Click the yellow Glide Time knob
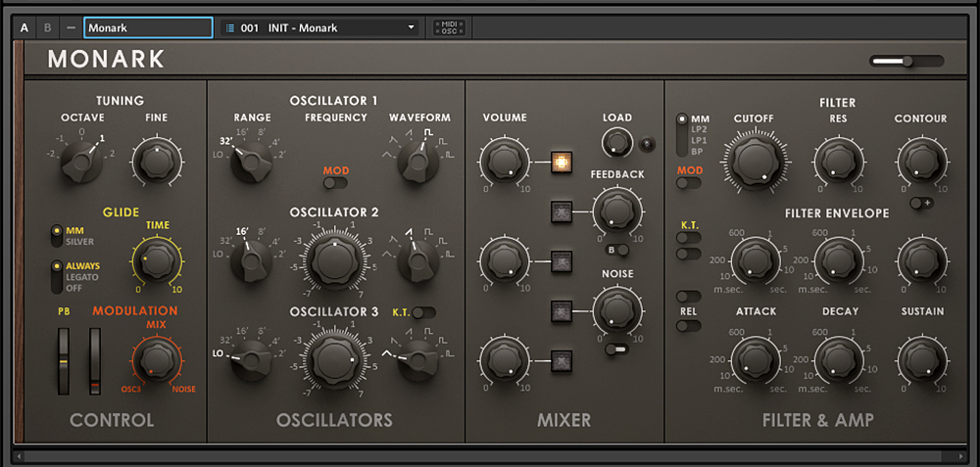Screen dimensions: 980x467 click(x=157, y=261)
